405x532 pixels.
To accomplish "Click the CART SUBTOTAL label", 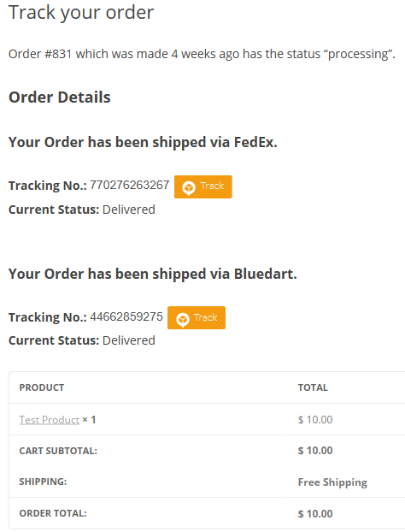I will click(58, 451).
